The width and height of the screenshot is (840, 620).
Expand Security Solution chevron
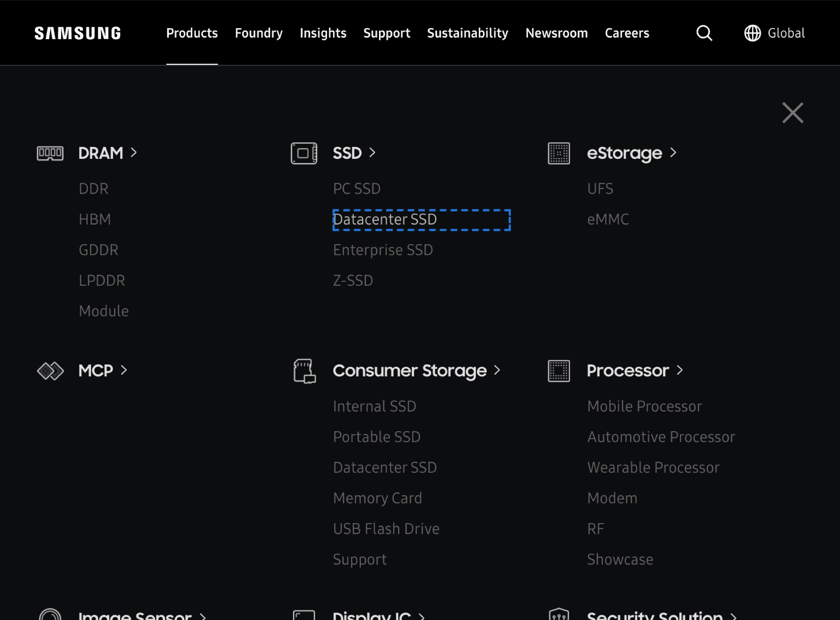tap(734, 616)
